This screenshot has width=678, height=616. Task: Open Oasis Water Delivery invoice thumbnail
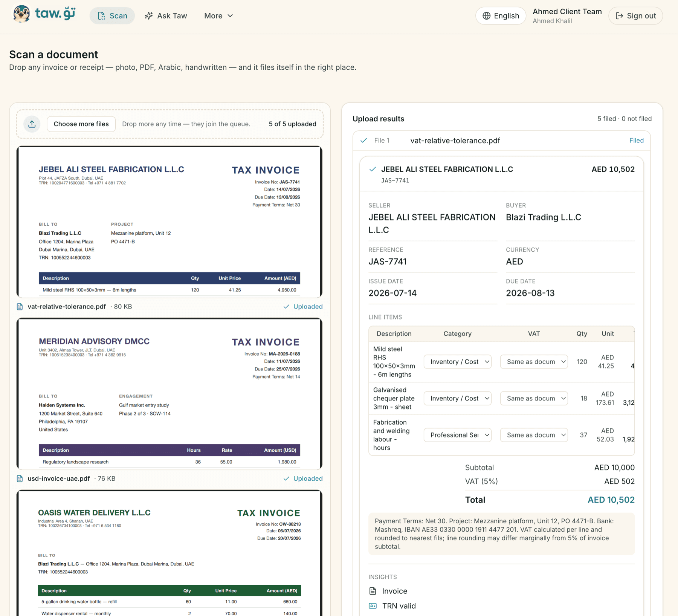169,553
